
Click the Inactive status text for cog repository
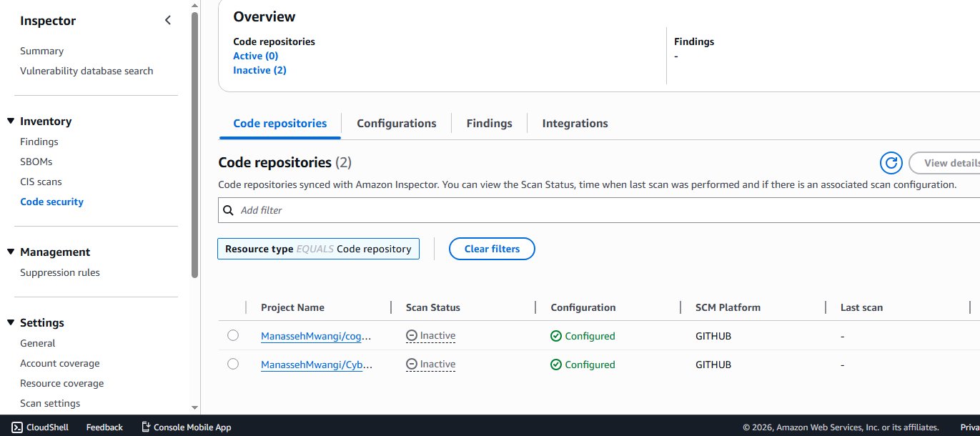pyautogui.click(x=437, y=336)
